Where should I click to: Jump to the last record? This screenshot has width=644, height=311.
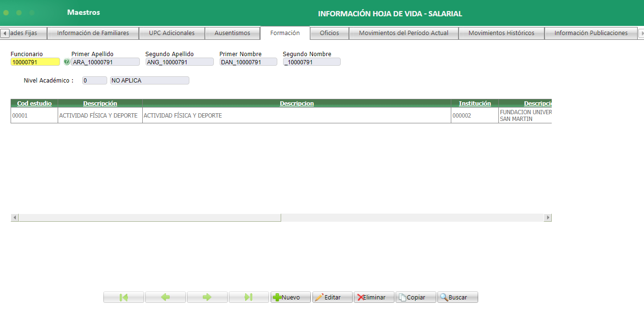(248, 297)
